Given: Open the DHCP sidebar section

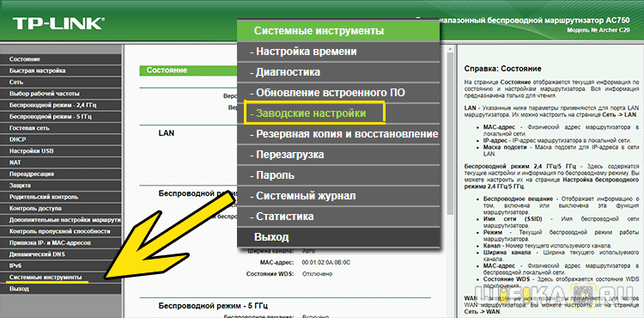Looking at the screenshot, I should [x=61, y=140].
